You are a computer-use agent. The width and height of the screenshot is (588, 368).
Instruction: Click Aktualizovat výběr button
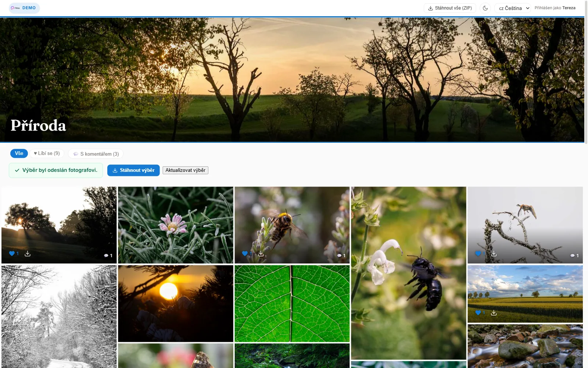(x=185, y=170)
